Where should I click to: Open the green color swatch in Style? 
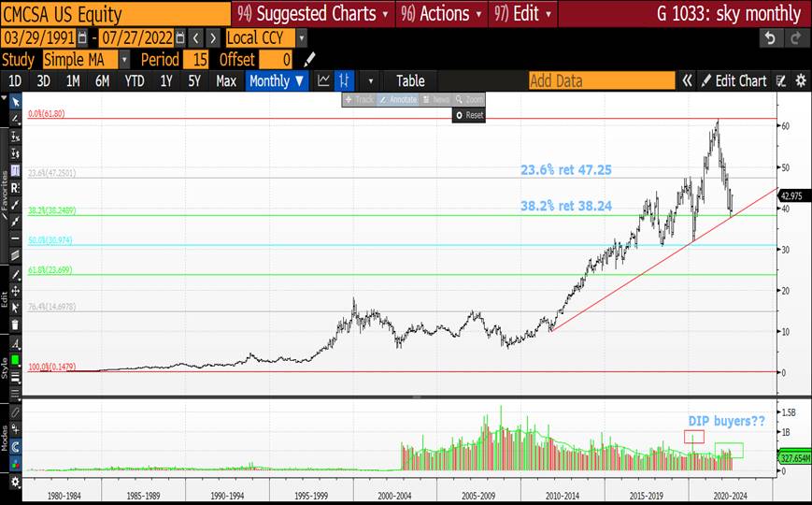(16, 360)
